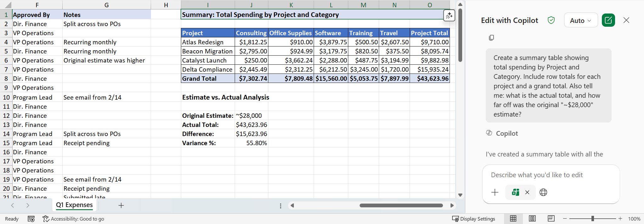Click the zoom out minus button

(565, 219)
